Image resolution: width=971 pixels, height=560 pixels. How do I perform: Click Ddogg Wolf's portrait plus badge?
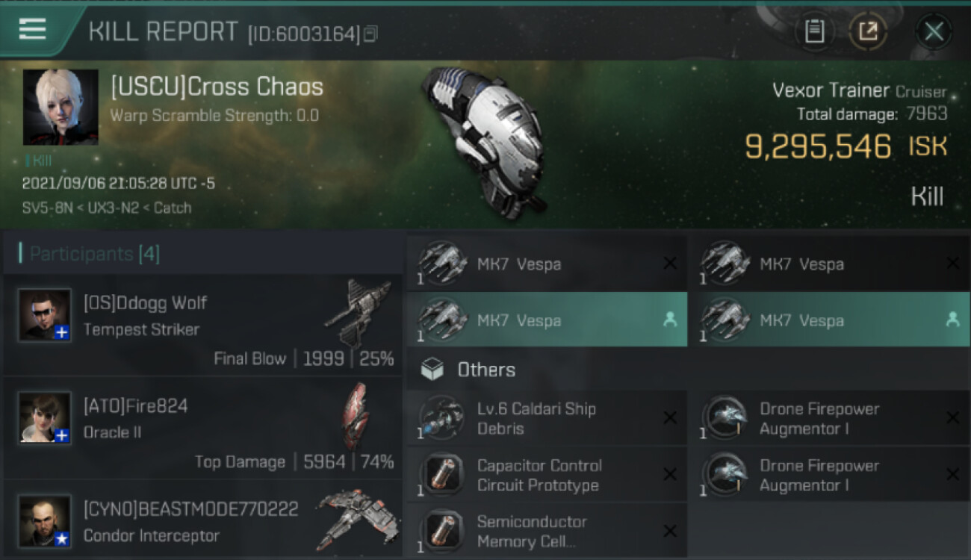(x=62, y=332)
